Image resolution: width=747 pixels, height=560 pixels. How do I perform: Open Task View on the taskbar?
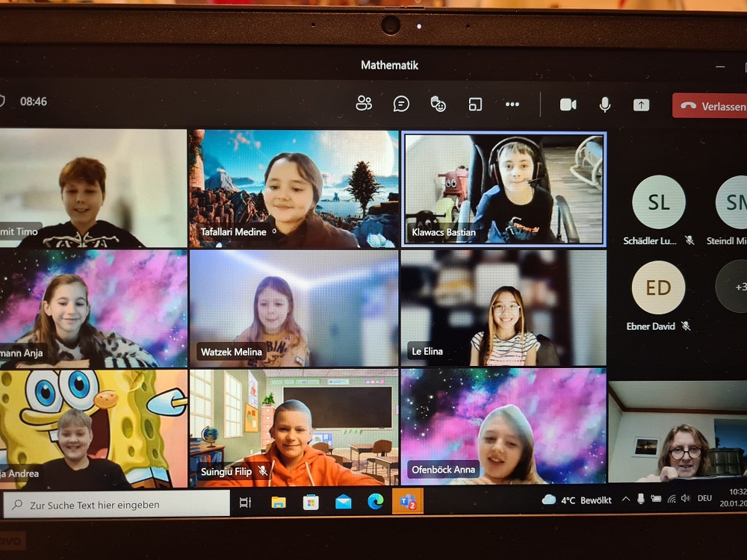pyautogui.click(x=245, y=503)
